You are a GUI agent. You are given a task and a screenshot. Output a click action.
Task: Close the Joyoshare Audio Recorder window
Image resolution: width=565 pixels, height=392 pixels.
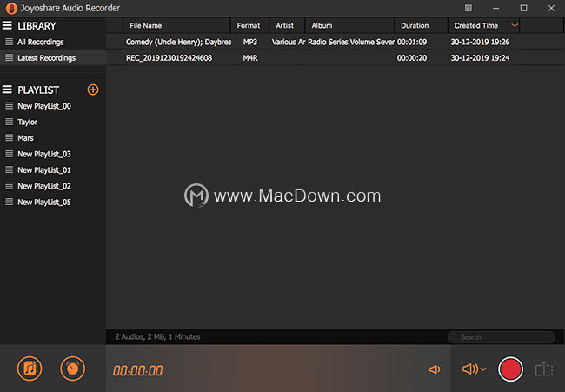(551, 8)
